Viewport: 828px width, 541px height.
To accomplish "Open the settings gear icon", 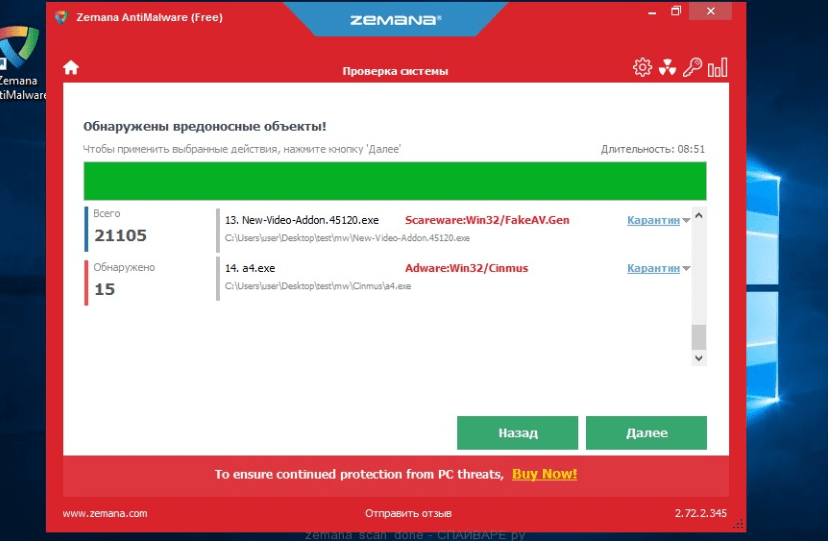I will tap(642, 67).
